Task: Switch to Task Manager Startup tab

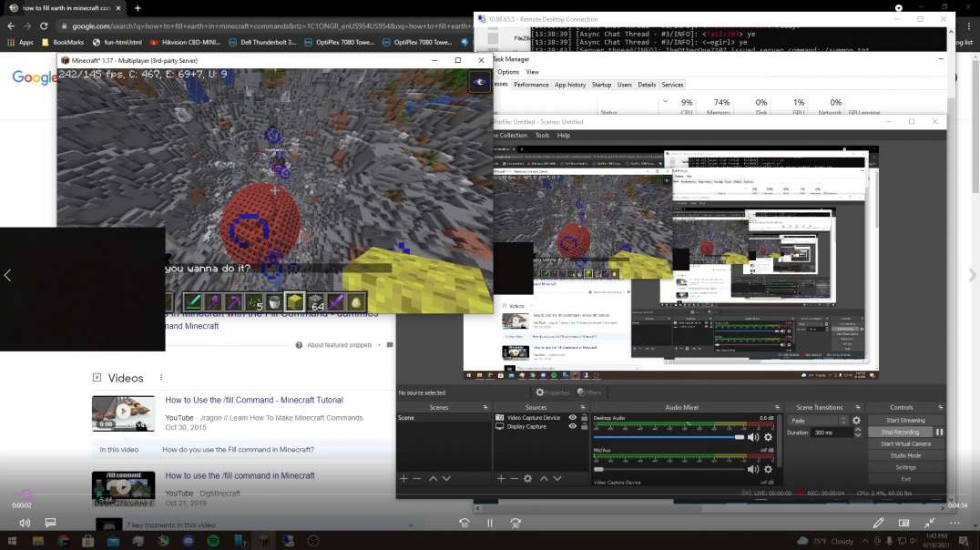Action: tap(601, 85)
